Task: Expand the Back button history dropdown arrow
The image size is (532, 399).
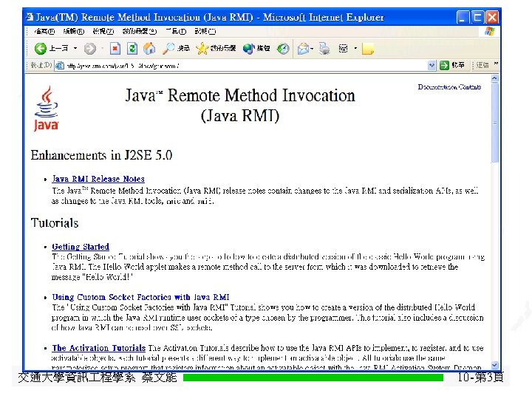Action: click(x=75, y=49)
